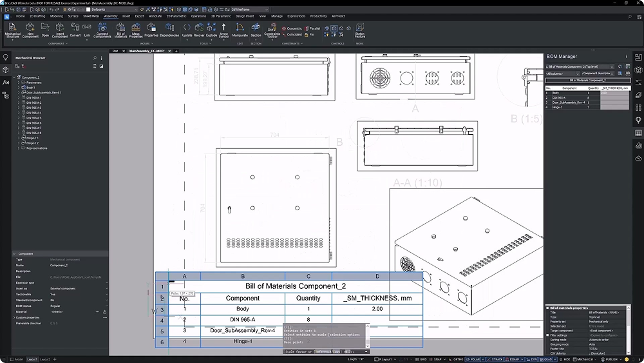The height and width of the screenshot is (363, 644).
Task: Open the Parameters f(x) side panel
Action: click(6, 83)
